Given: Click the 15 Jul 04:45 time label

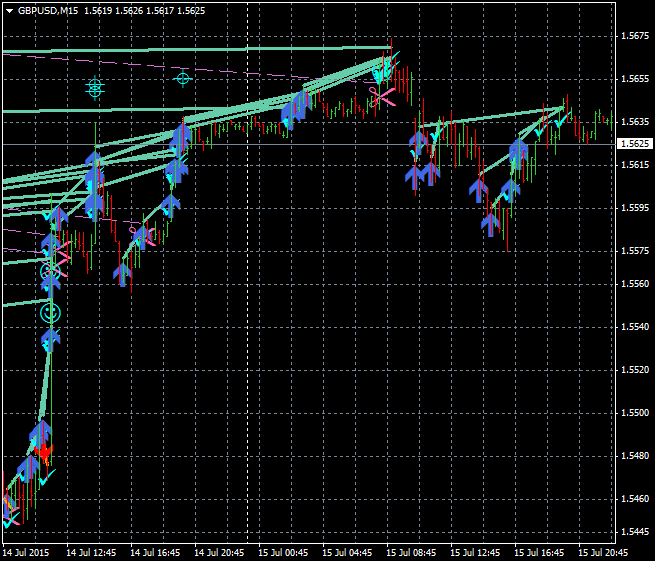Looking at the screenshot, I should coord(347,553).
